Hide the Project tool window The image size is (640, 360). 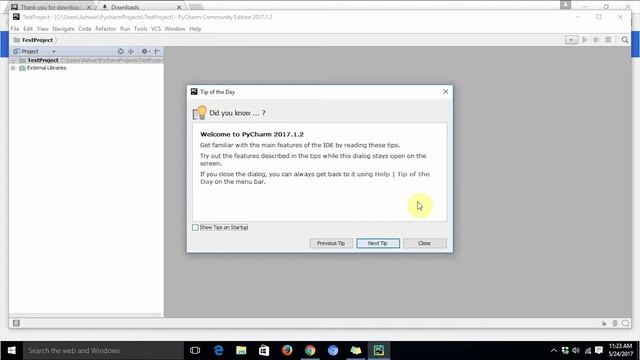point(158,51)
